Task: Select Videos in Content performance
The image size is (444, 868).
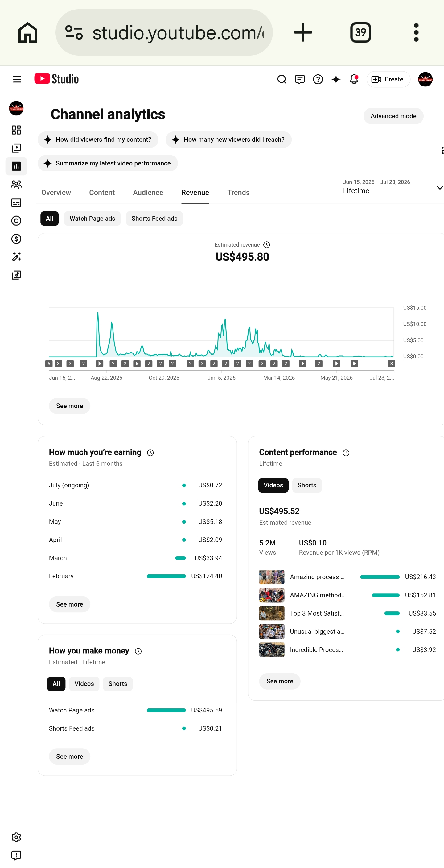Action: pos(273,485)
